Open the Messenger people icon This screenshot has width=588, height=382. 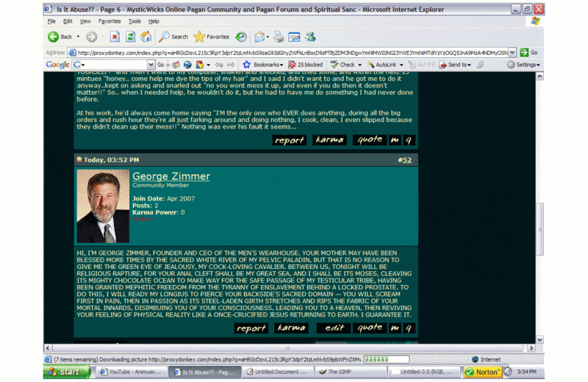click(310, 37)
